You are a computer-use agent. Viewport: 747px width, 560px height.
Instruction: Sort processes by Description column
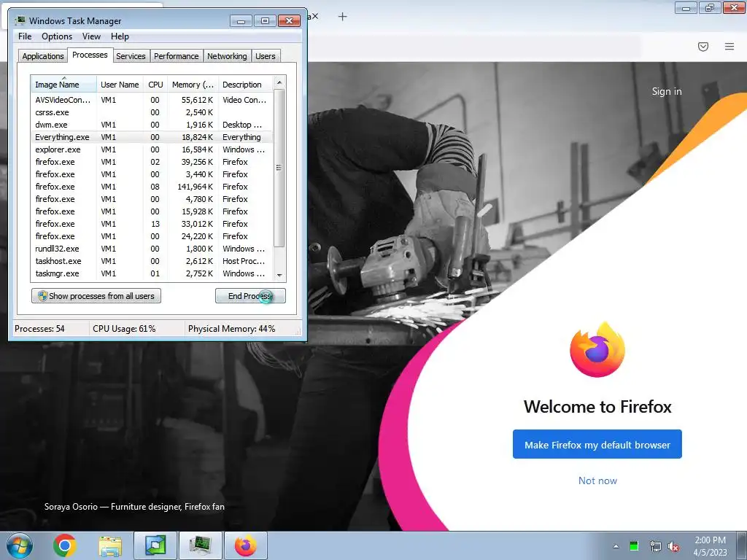(x=246, y=85)
